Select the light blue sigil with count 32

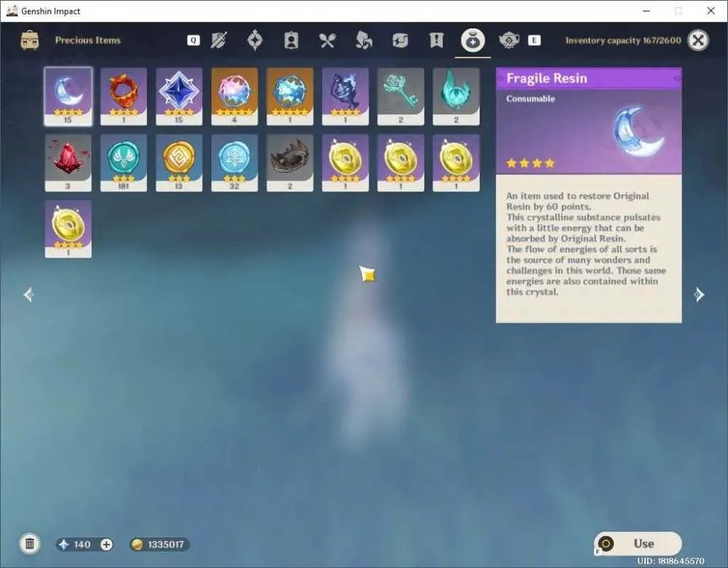pyautogui.click(x=234, y=162)
